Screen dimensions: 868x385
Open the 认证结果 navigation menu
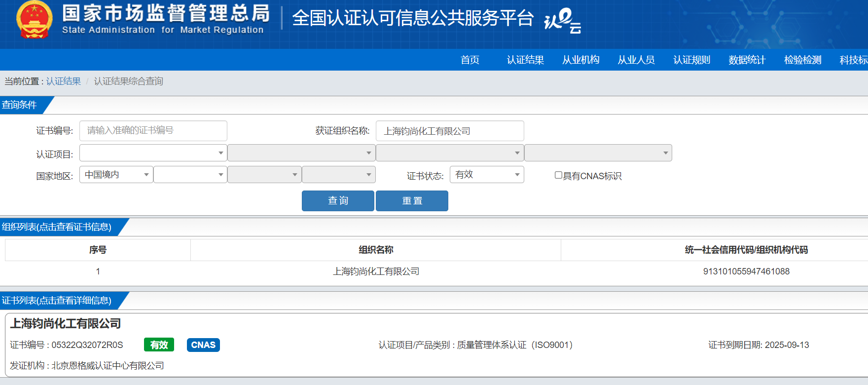[525, 60]
